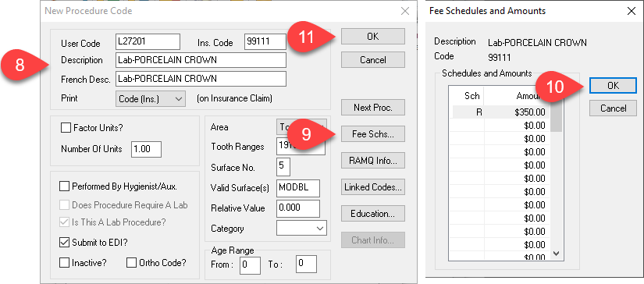Open Education... dialog
Screen dimensions: 644x284
(x=373, y=214)
